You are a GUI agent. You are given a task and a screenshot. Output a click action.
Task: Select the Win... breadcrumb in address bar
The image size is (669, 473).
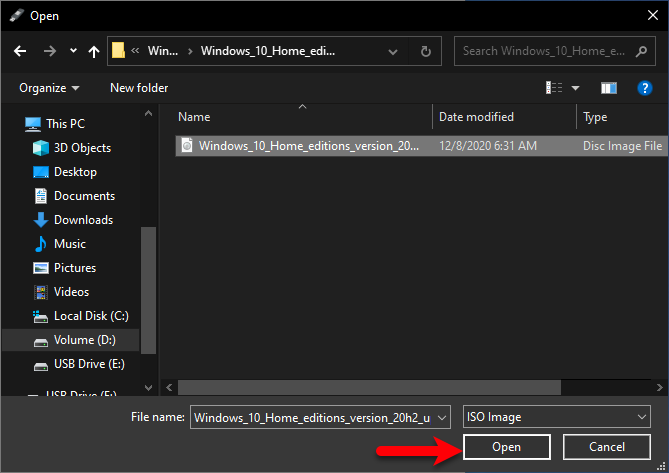tap(163, 51)
